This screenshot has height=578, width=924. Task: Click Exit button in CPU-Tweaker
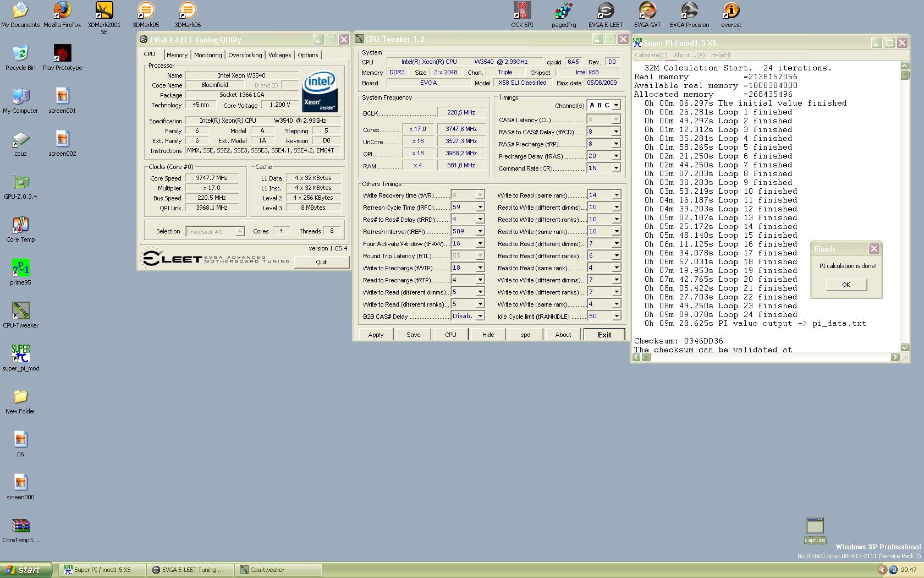click(x=604, y=335)
